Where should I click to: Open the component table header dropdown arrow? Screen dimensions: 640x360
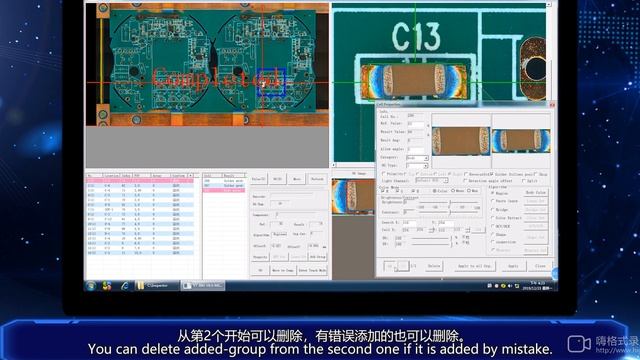[x=190, y=176]
